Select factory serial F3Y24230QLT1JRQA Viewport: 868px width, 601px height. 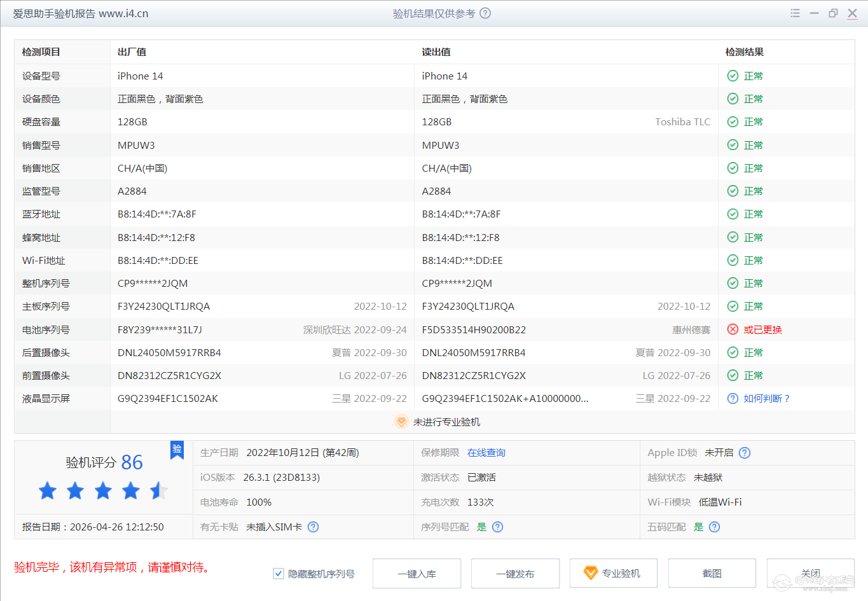164,307
